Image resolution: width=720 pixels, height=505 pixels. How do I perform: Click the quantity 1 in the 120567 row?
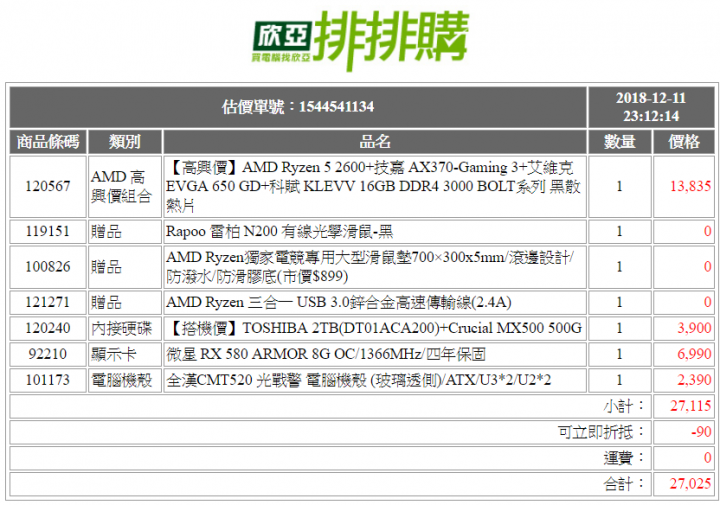(619, 186)
